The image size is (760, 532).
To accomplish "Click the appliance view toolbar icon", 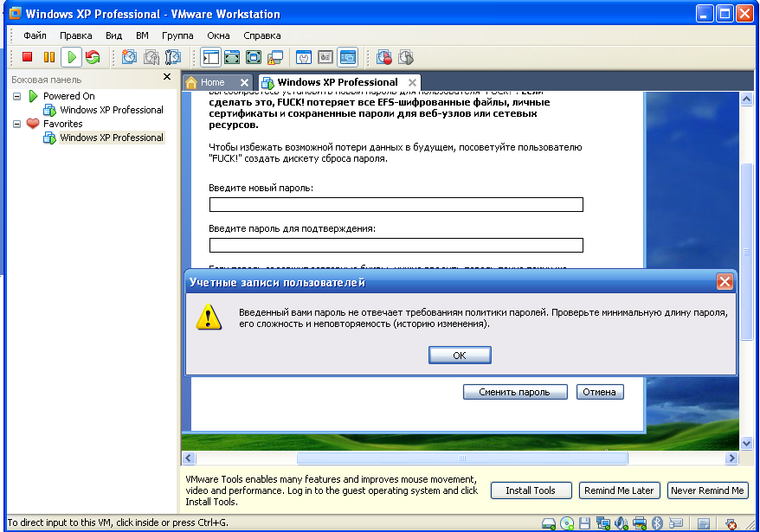I will (325, 57).
